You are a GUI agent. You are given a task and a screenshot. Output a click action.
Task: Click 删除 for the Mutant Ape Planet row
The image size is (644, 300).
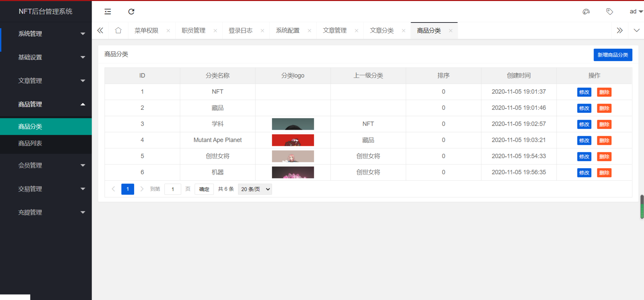[604, 141]
